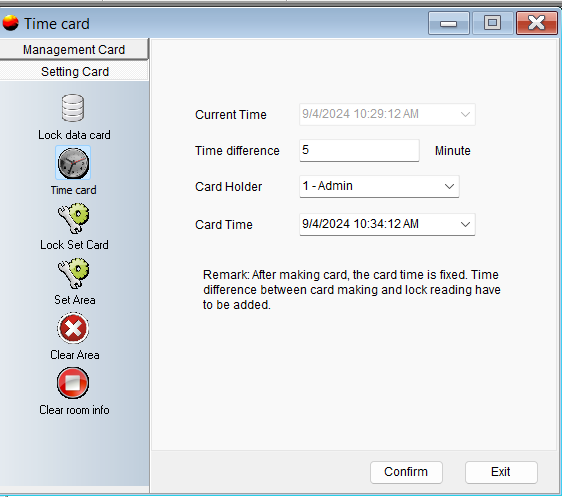Confirm the time card settings
Screen dimensions: 562x497
coord(406,472)
